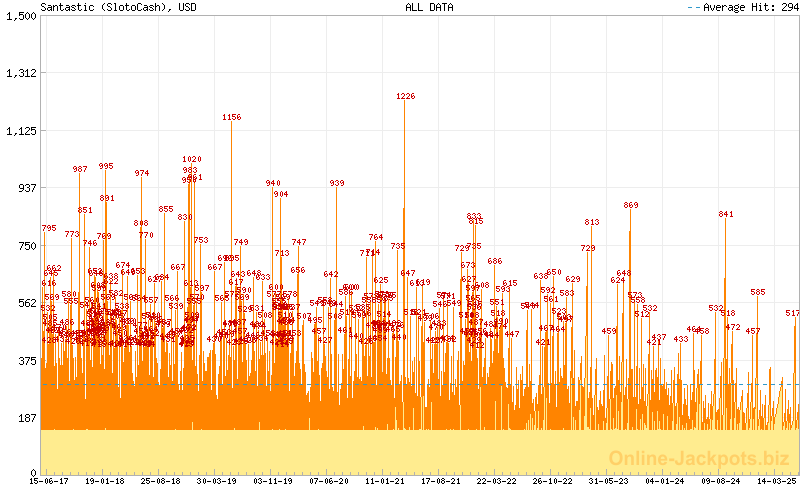800x490 pixels.
Task: Select the 974 data point label
Action: tap(141, 173)
